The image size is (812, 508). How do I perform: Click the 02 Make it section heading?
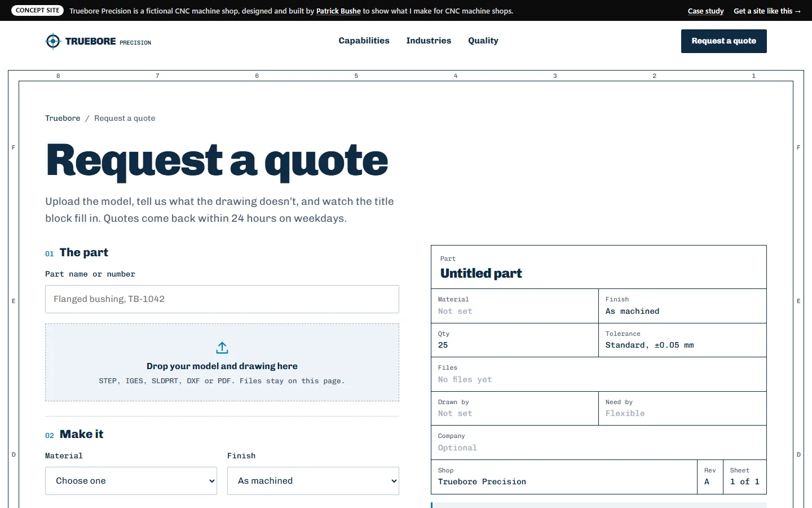[x=74, y=434]
